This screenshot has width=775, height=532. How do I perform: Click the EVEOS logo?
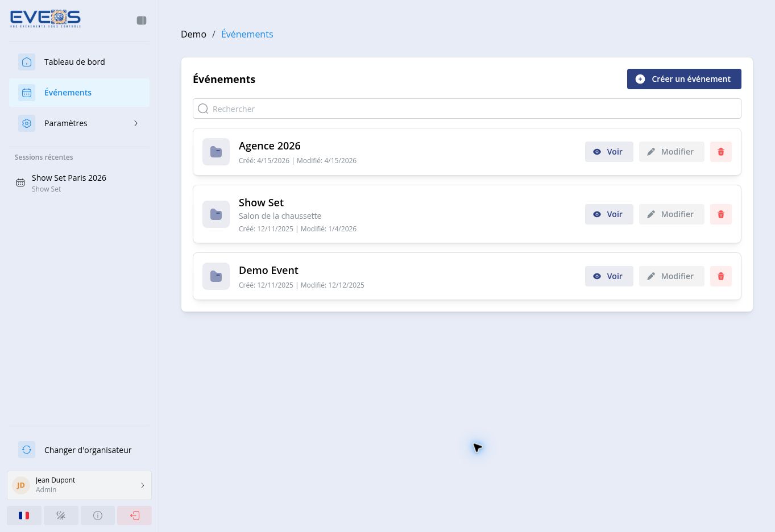click(45, 19)
